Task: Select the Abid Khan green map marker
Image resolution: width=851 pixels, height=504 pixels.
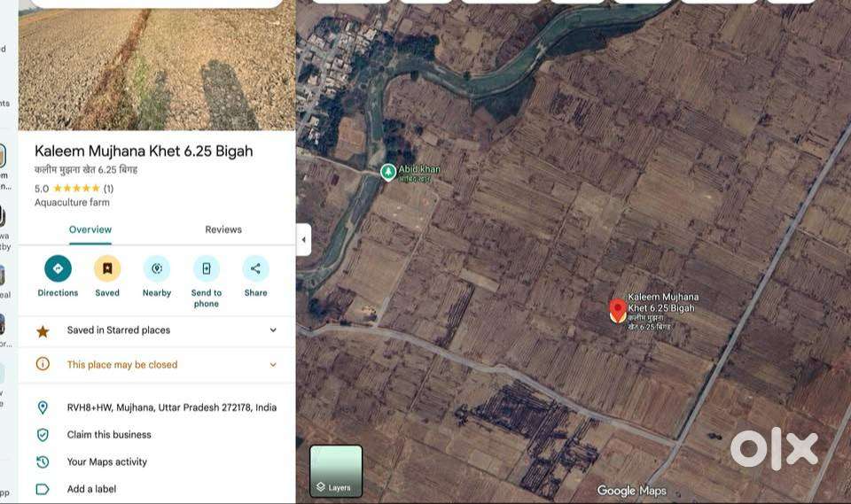Action: pyautogui.click(x=388, y=172)
